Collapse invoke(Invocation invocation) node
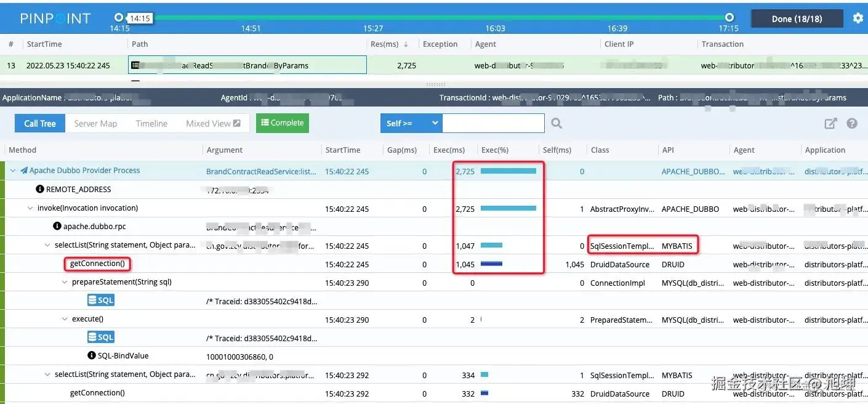868x404 pixels. 30,208
